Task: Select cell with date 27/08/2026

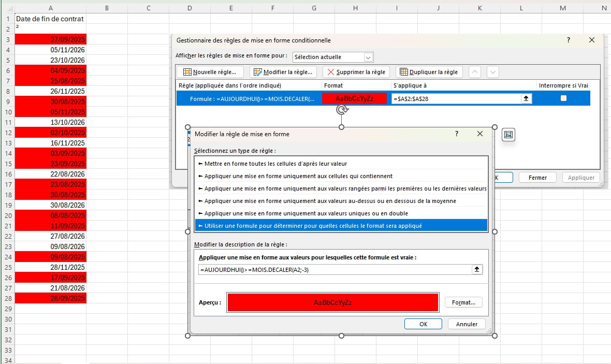Action: (x=51, y=236)
